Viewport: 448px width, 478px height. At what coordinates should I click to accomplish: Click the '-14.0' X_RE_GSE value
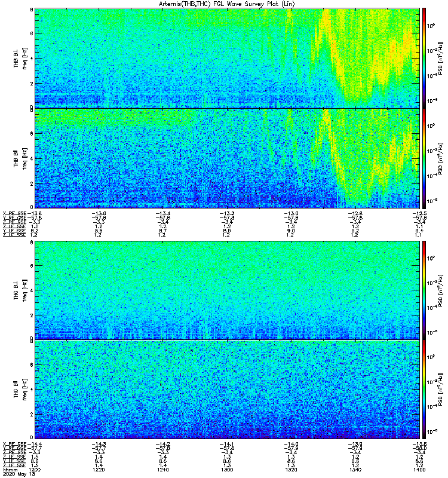(x=291, y=444)
